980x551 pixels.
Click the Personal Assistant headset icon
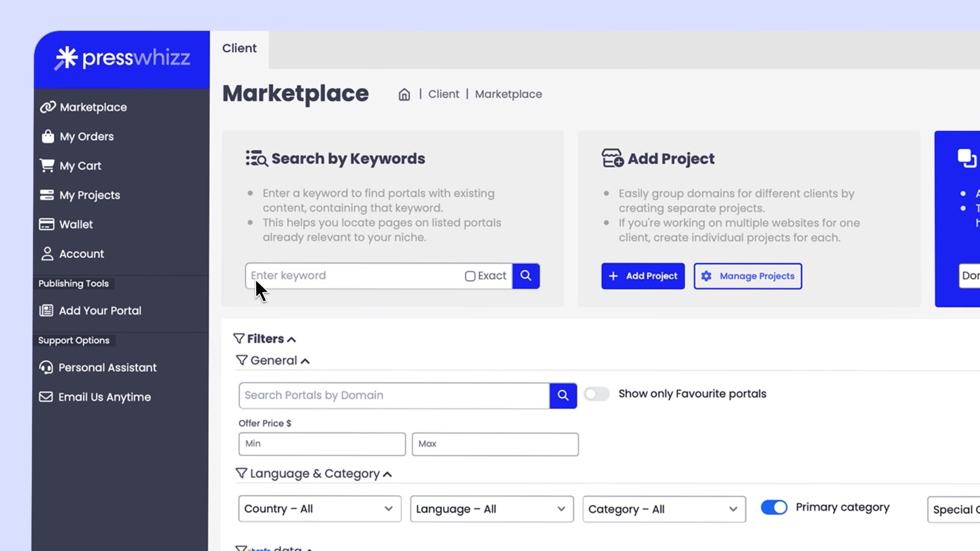tap(46, 367)
